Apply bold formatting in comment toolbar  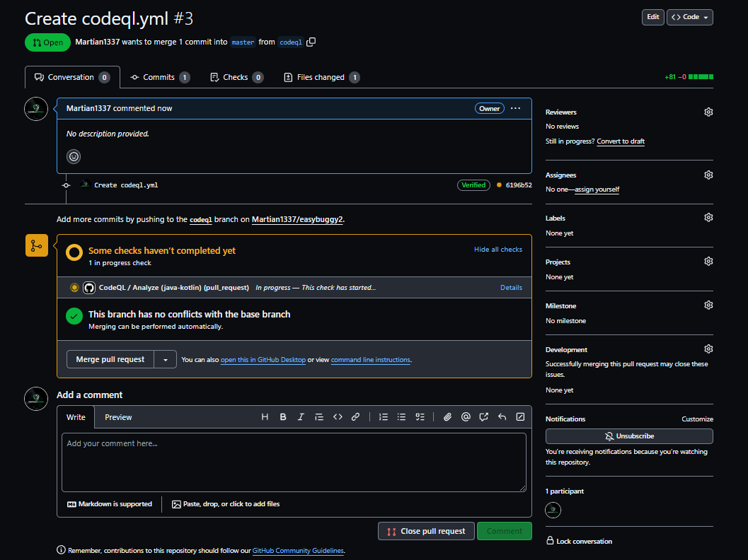[x=283, y=417]
